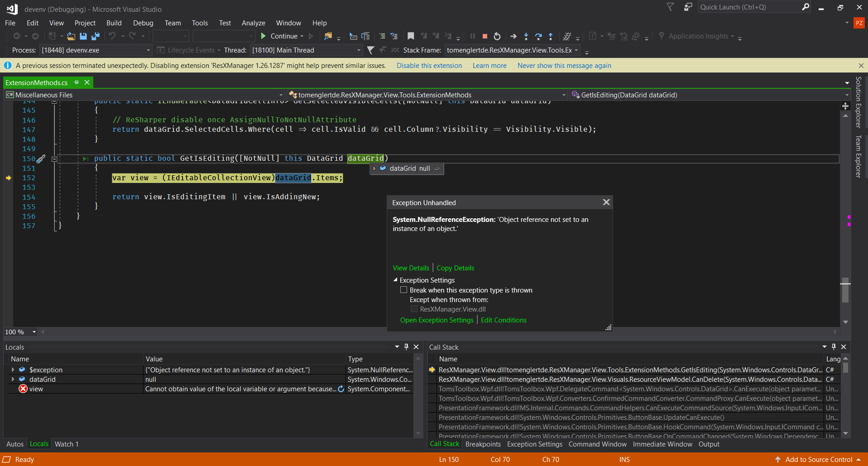Image resolution: width=868 pixels, height=466 pixels.
Task: Pause debugging with the Break All icon
Action: [x=473, y=36]
